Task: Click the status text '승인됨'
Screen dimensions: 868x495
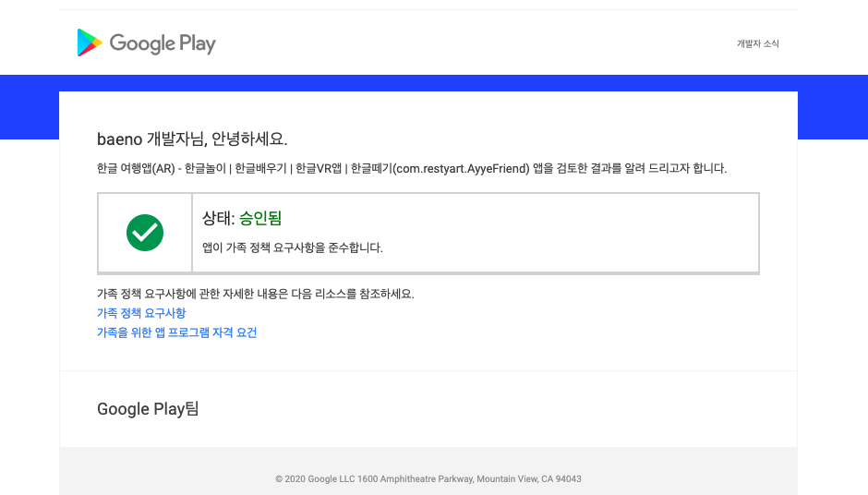Action: point(260,218)
